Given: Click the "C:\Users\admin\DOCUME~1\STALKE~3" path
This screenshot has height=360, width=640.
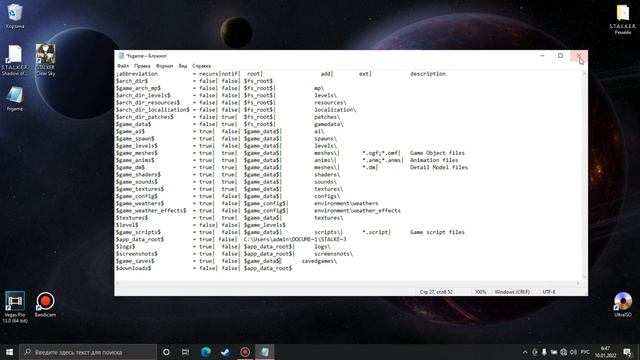Looking at the screenshot, I should point(295,239).
